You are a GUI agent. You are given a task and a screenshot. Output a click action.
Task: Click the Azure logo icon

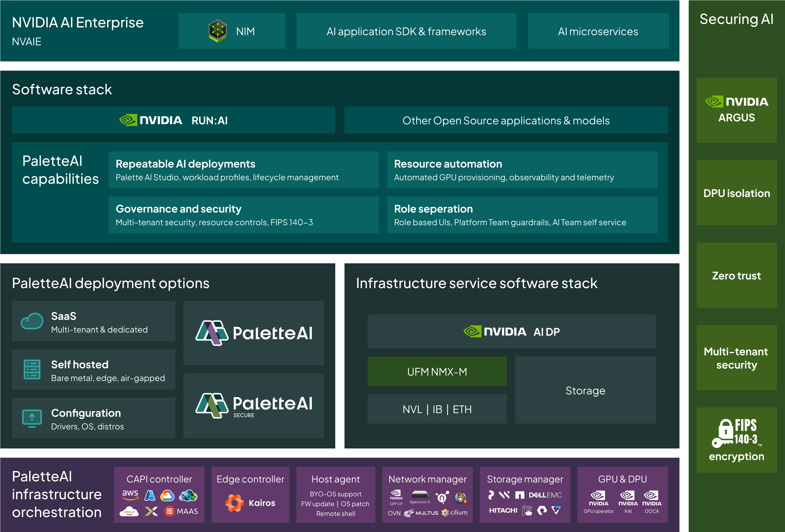(x=150, y=495)
